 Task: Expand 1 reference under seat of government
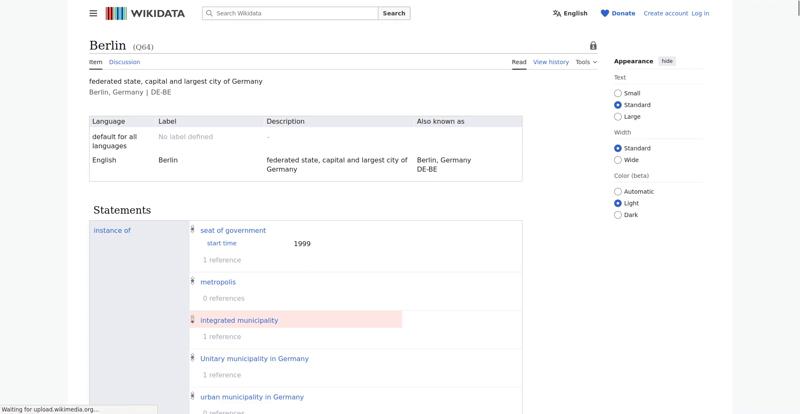(x=222, y=260)
